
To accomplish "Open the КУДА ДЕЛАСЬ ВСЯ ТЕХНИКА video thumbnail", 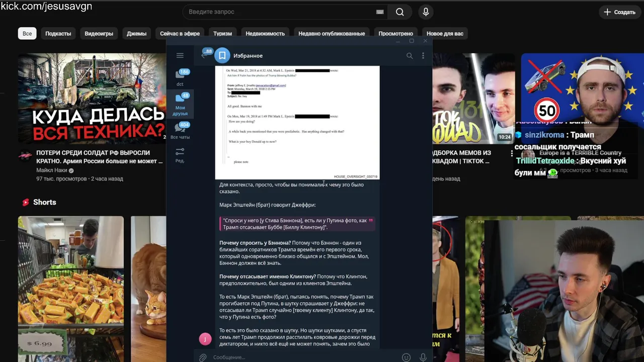I will 92,99.
